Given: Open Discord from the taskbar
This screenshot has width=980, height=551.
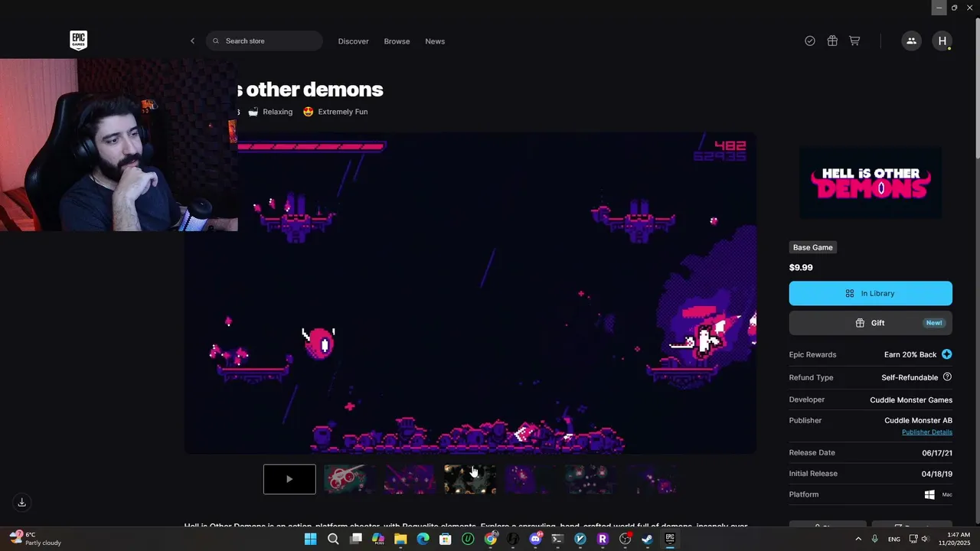Looking at the screenshot, I should [535, 539].
